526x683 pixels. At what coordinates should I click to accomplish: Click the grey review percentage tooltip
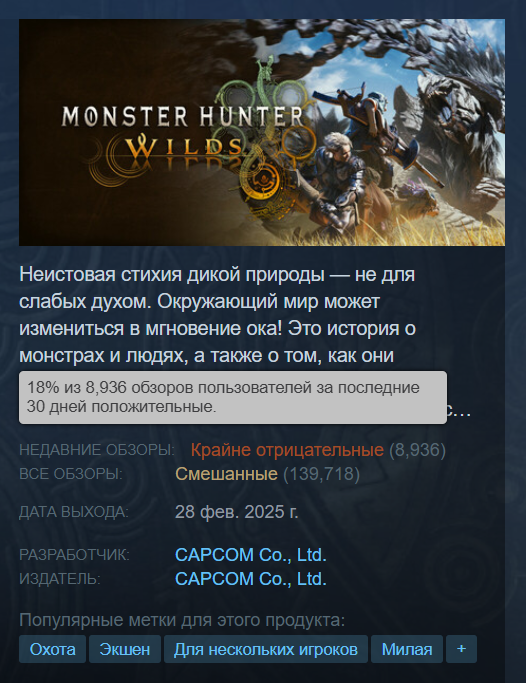[x=233, y=397]
